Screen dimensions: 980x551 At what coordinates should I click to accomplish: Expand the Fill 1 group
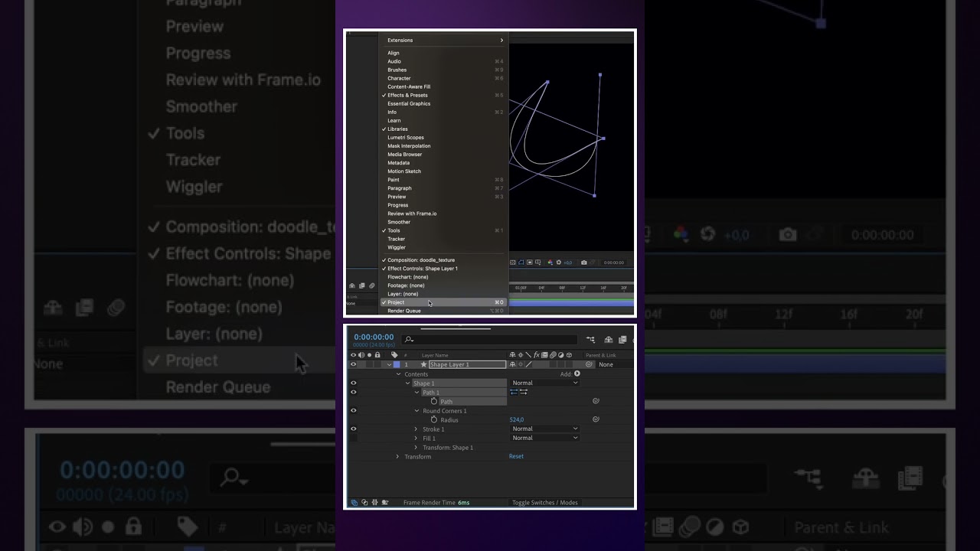(416, 438)
